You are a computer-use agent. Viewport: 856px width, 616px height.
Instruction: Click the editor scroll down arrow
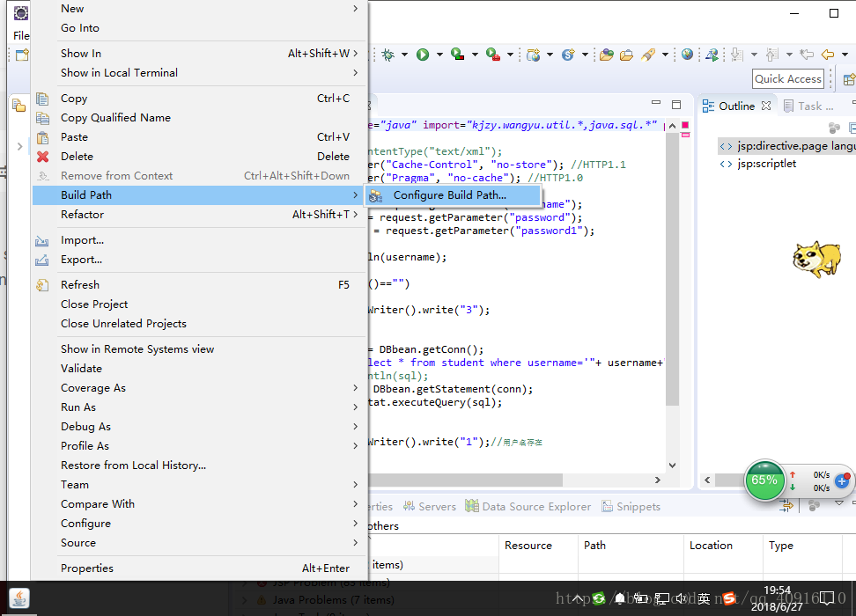(673, 466)
